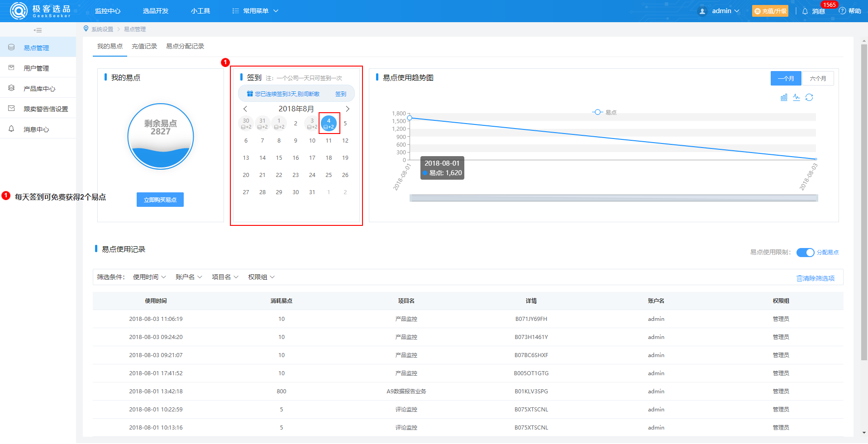The width and height of the screenshot is (868, 444).
Task: Expand the 使用时间 filter dropdown
Action: (x=149, y=277)
